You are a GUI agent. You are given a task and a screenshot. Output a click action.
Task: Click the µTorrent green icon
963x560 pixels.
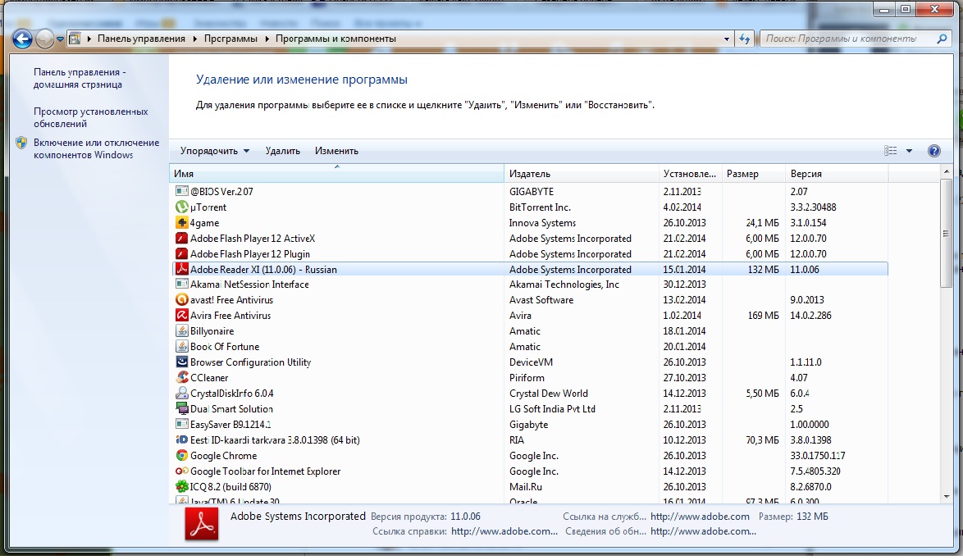[181, 207]
